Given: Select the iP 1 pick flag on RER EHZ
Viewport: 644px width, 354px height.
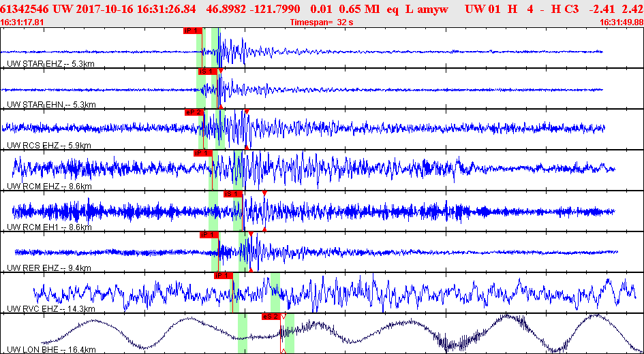Looking at the screenshot, I should click(209, 235).
